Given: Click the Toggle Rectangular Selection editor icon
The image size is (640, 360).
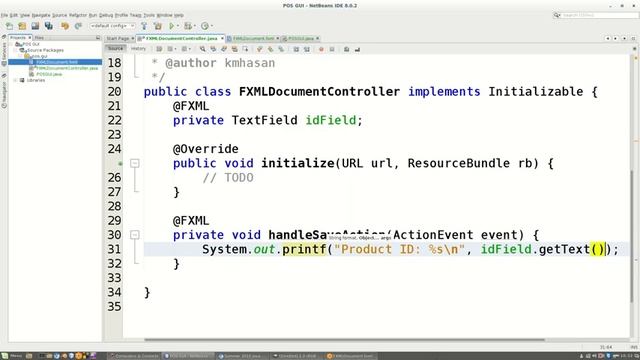Looking at the screenshot, I should point(245,49).
